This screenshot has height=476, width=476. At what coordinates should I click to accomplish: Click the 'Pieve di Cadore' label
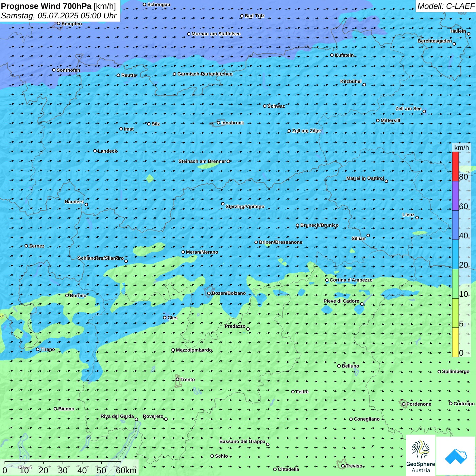point(341,301)
